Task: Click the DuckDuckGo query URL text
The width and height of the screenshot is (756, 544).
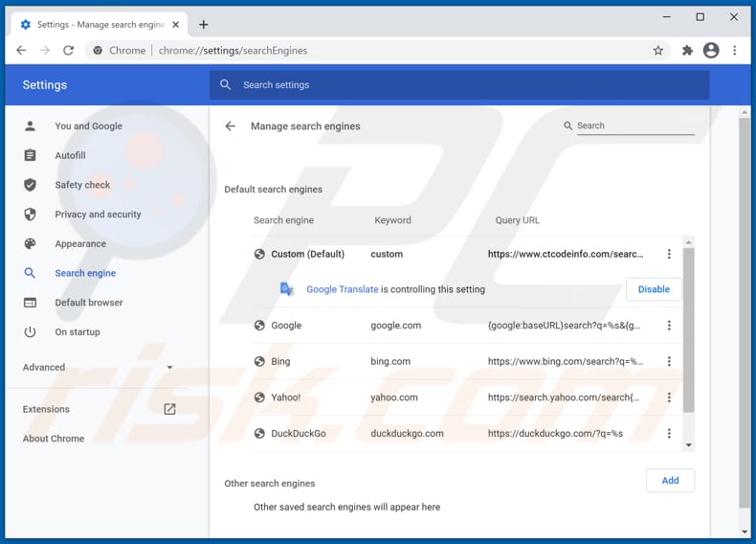Action: tap(555, 434)
